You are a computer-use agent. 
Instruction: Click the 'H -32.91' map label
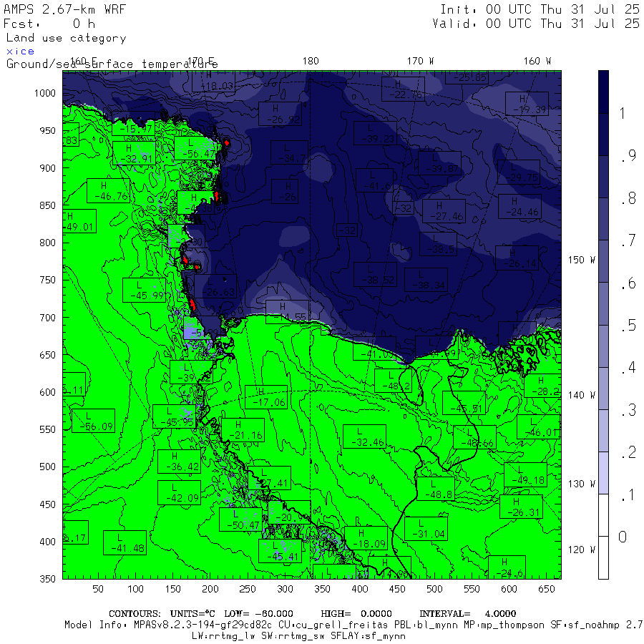tap(134, 153)
